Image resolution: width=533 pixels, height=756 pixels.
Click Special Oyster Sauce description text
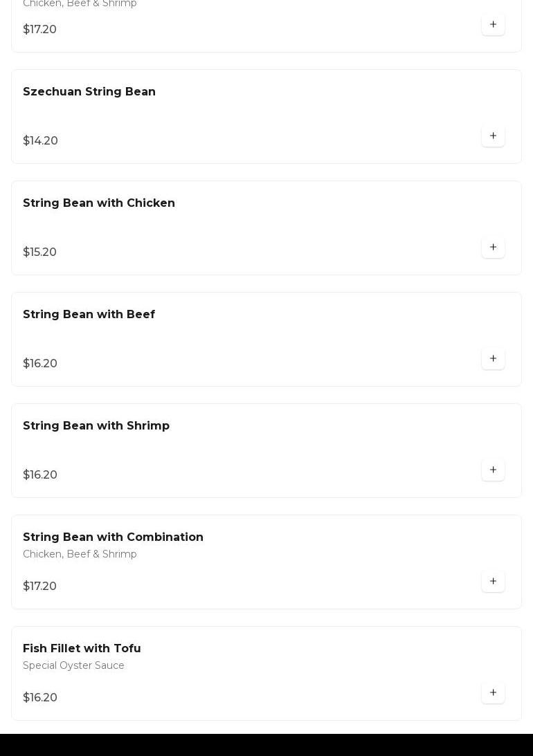[73, 666]
